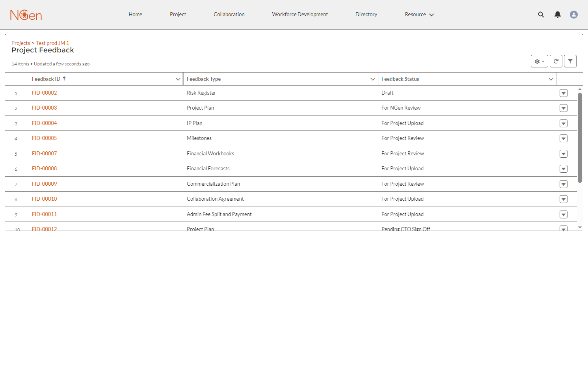Open Workforce Development menu item
This screenshot has width=588, height=369.
tap(300, 15)
